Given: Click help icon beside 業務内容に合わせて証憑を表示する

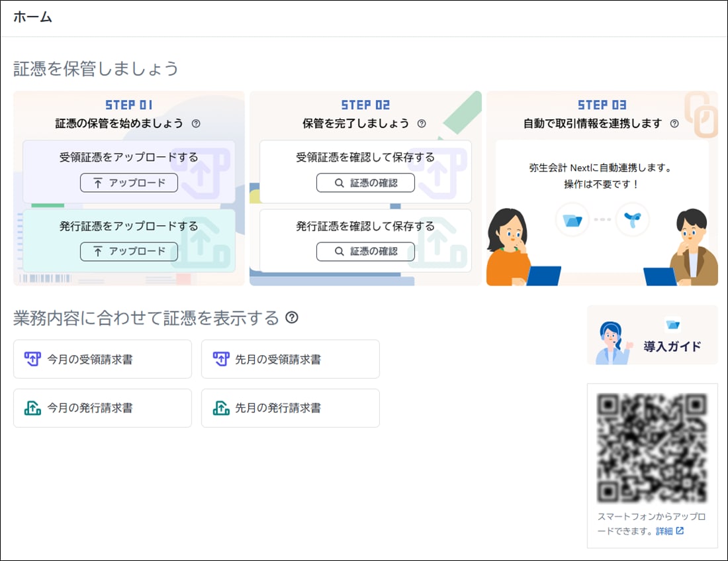Looking at the screenshot, I should (292, 318).
